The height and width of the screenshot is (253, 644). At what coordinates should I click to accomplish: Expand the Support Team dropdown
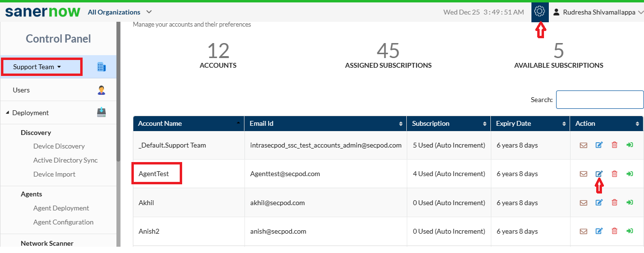[37, 67]
